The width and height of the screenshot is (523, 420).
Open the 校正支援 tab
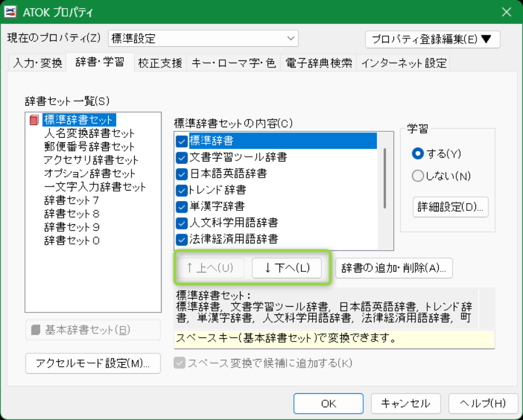click(x=160, y=63)
